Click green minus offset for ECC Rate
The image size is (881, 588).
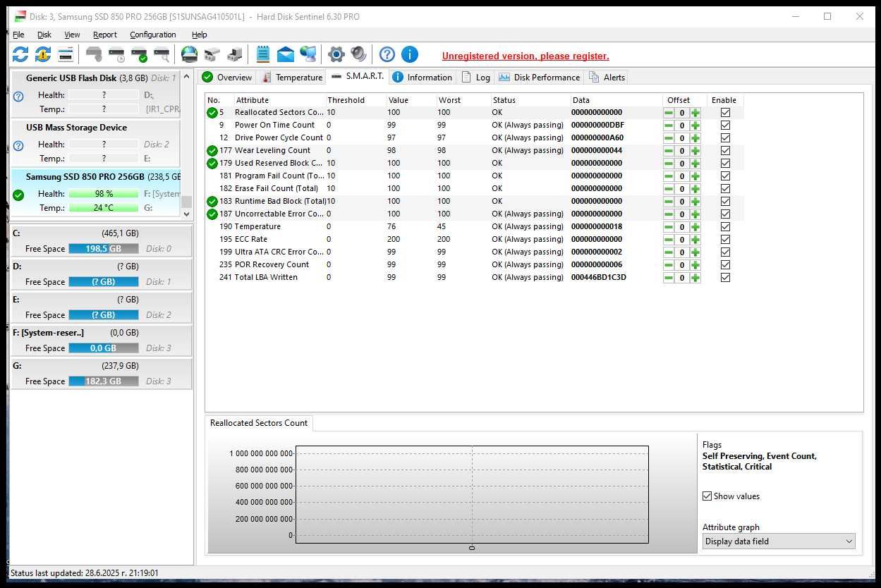pyautogui.click(x=668, y=240)
